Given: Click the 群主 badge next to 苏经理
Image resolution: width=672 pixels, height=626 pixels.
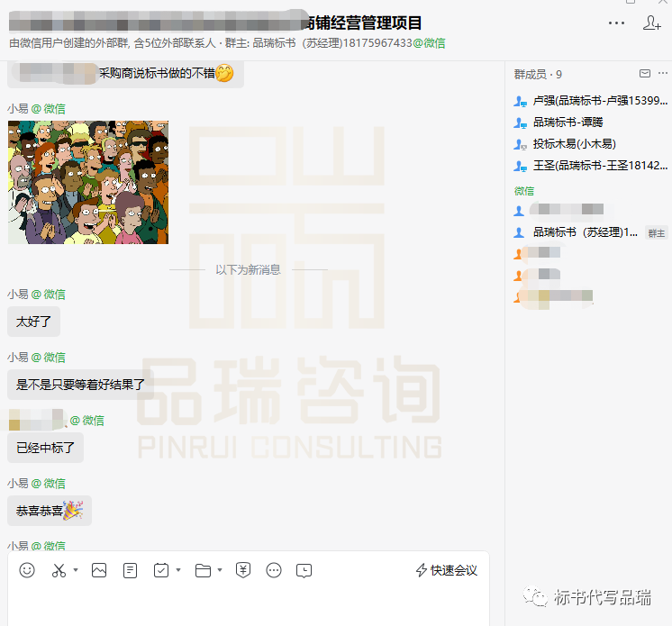Looking at the screenshot, I should (656, 233).
